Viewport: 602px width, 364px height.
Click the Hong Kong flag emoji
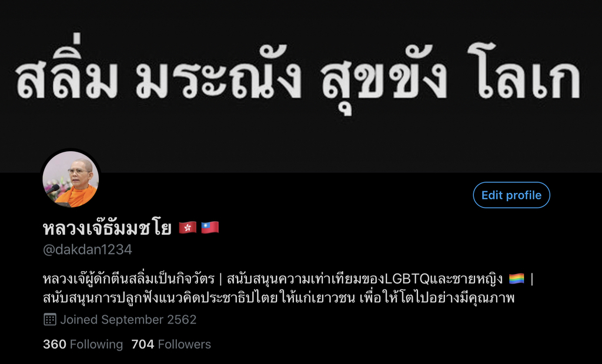pos(188,228)
